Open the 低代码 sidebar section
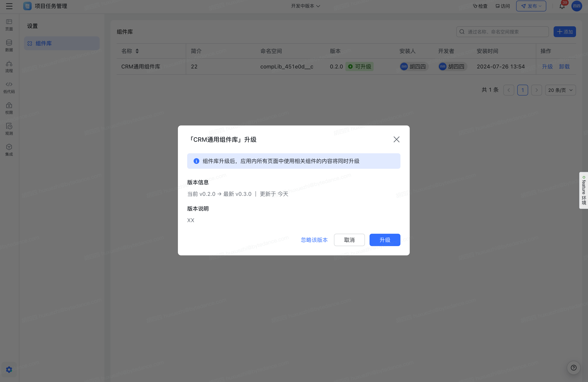The image size is (588, 382). [x=9, y=88]
